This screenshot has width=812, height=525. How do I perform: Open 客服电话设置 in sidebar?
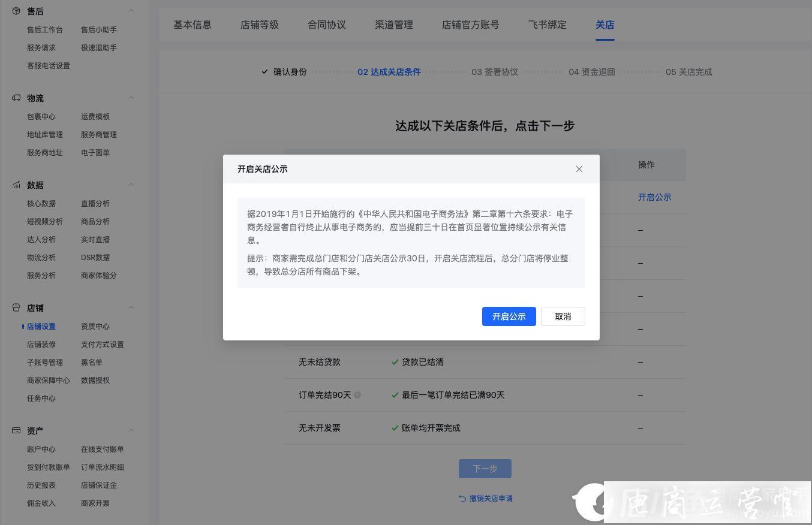[x=49, y=65]
